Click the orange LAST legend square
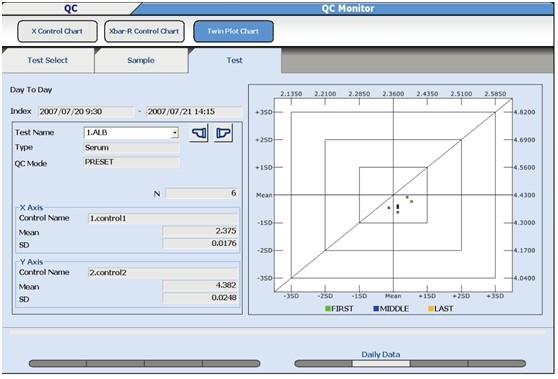The height and width of the screenshot is (379, 558). click(x=431, y=309)
